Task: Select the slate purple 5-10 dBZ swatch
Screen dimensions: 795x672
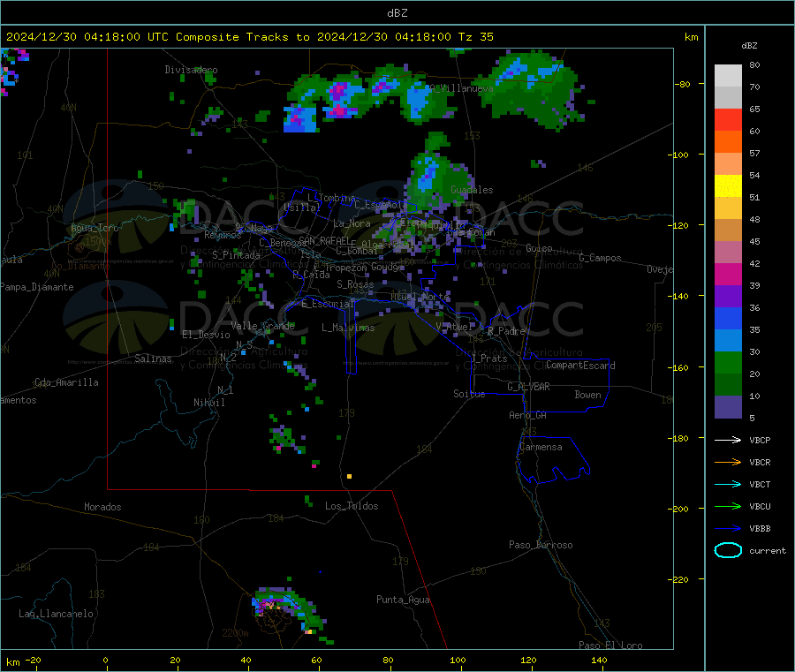Action: pos(728,406)
